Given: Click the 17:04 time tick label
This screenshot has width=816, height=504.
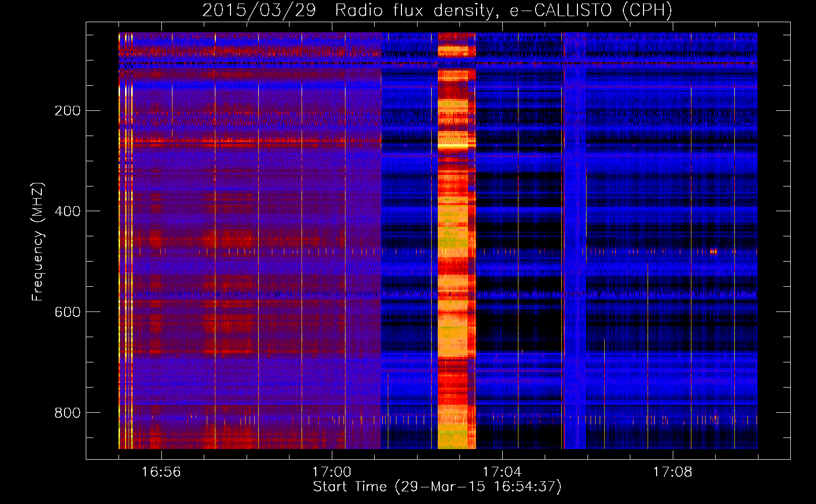Looking at the screenshot, I should (x=502, y=472).
